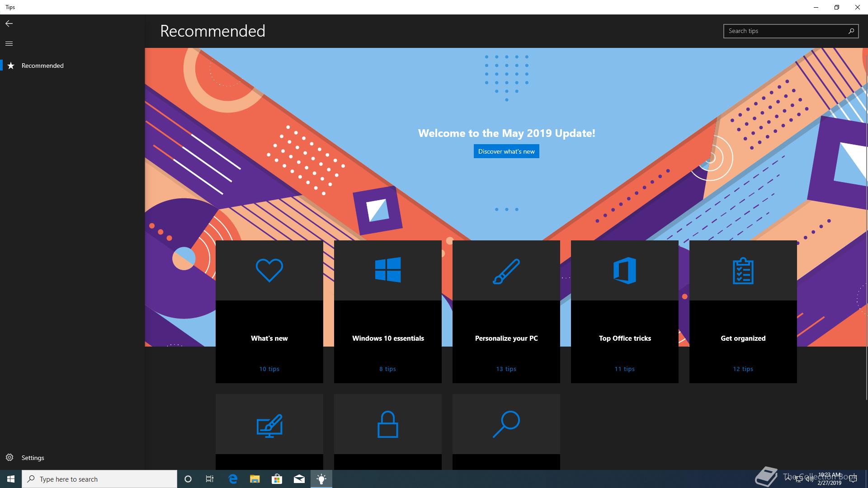Toggle the hamburger navigation menu

coord(9,43)
